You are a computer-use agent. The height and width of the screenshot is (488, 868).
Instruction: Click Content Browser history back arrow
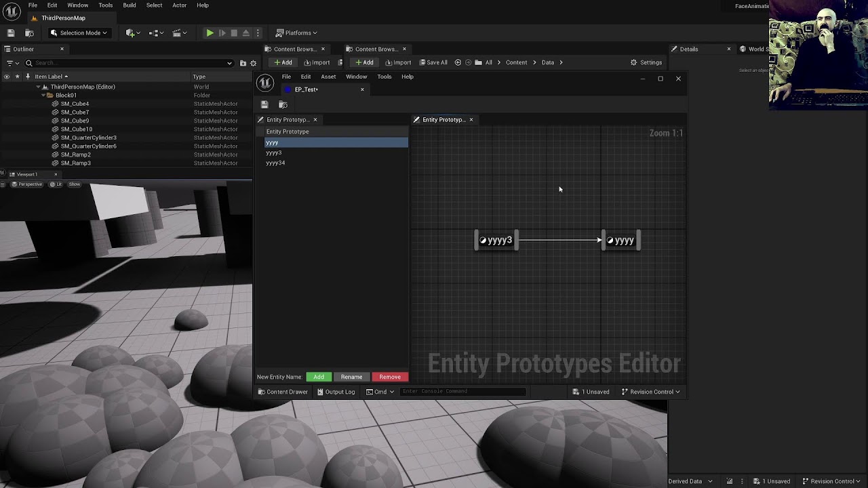coord(458,62)
